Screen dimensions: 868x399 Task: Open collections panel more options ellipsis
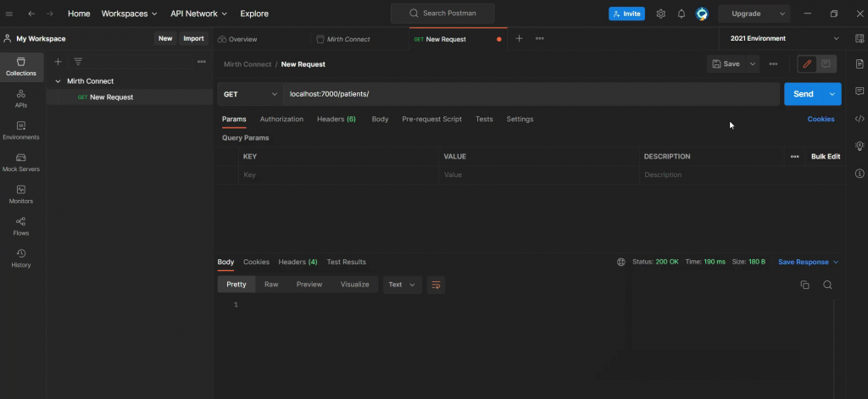(x=202, y=62)
